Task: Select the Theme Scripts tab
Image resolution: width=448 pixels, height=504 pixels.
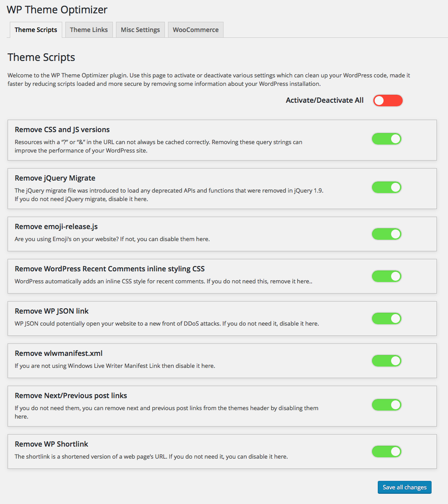Action: click(36, 30)
